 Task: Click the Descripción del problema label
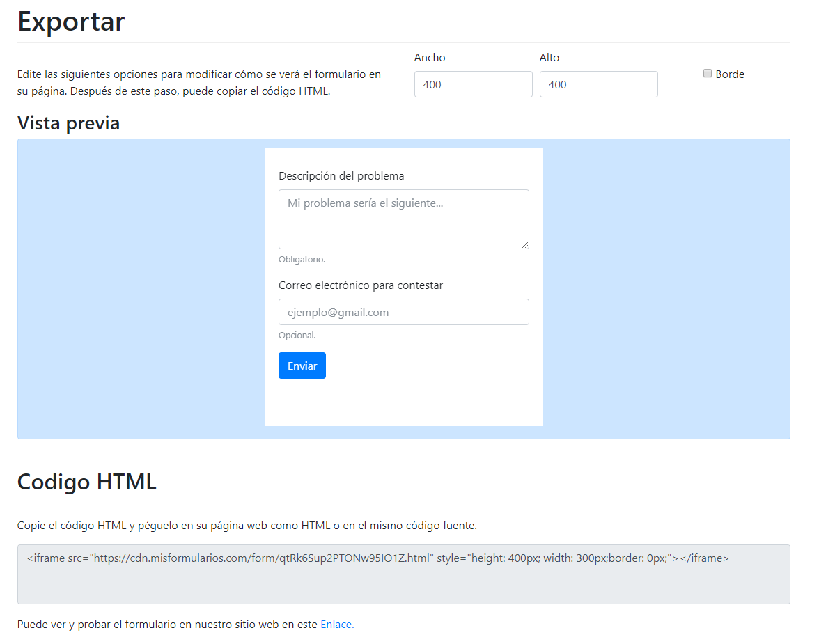point(341,176)
